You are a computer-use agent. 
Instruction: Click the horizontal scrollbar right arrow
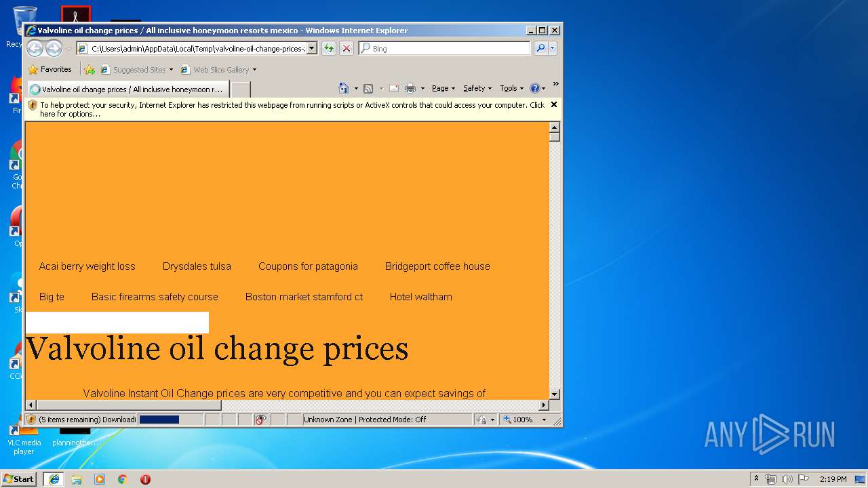[x=543, y=405]
